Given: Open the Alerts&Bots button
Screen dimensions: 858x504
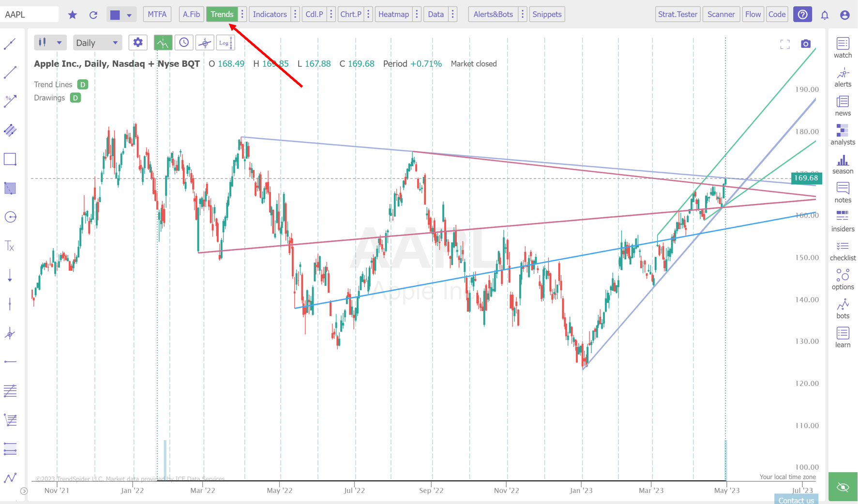Looking at the screenshot, I should coord(493,15).
